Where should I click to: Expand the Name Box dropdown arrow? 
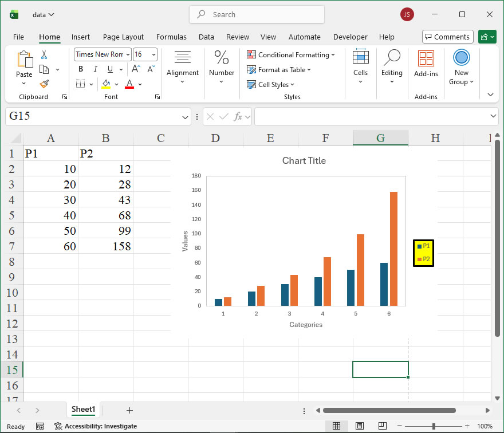[185, 117]
